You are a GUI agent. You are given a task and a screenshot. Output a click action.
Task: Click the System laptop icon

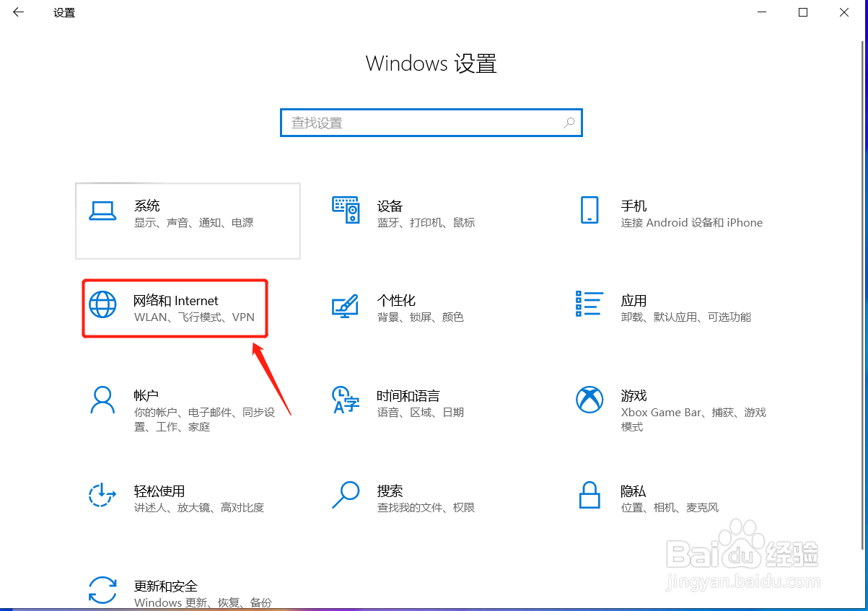click(102, 210)
